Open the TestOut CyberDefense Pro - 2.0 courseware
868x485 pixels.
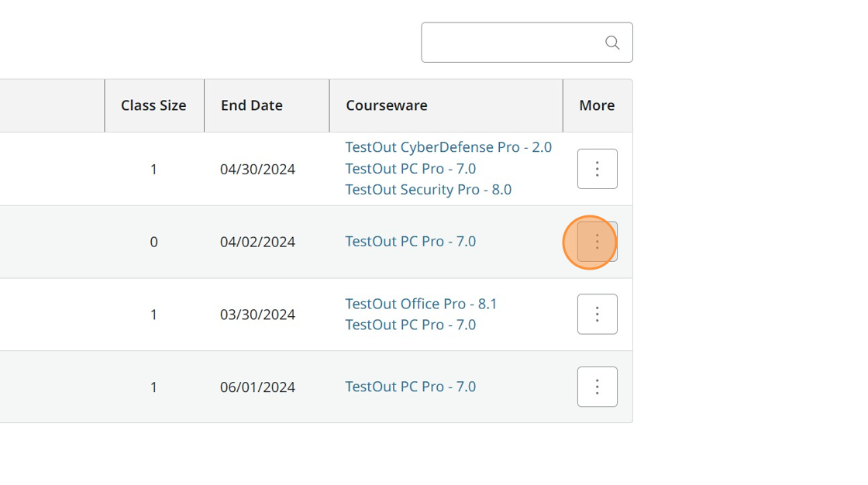[448, 147]
